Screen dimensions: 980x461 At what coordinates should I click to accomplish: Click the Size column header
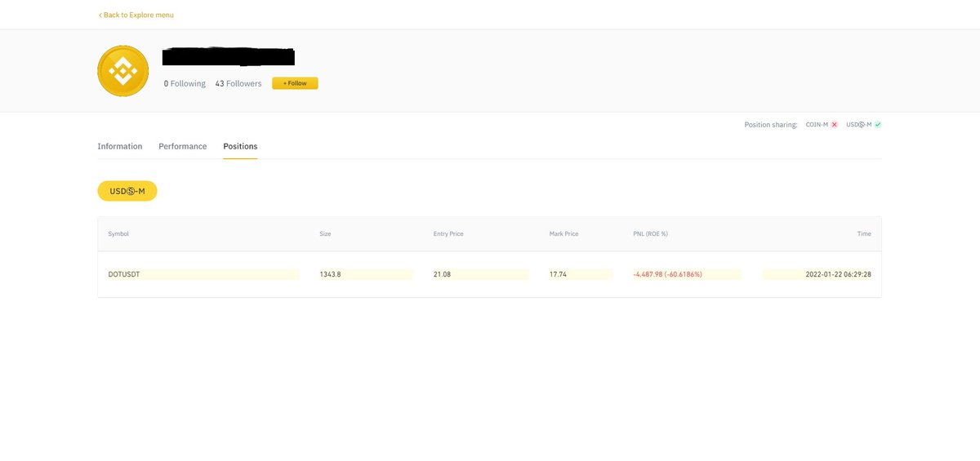(x=325, y=234)
